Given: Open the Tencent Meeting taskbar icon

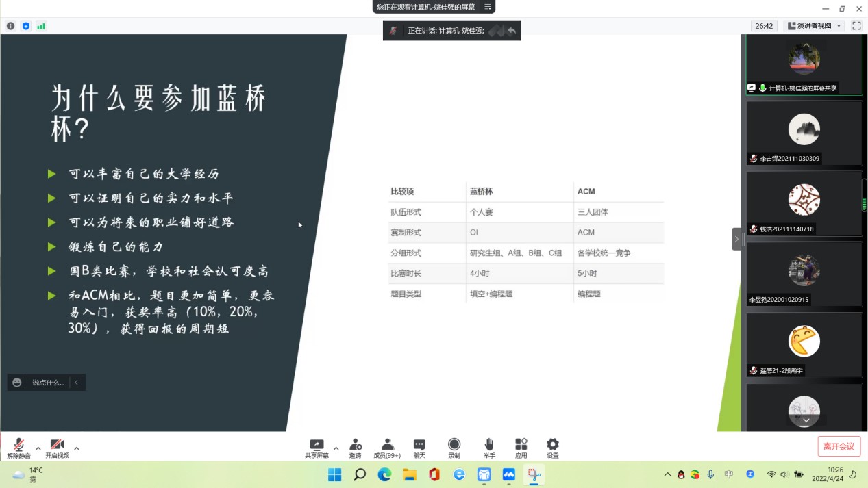Looking at the screenshot, I should pyautogui.click(x=508, y=474).
